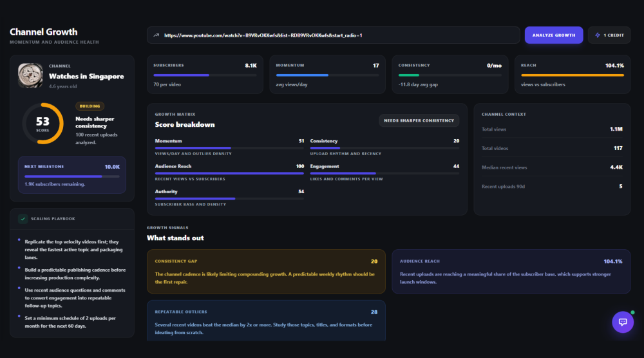644x358 pixels.
Task: Click the Watches in Singapore channel avatar
Action: (x=30, y=75)
